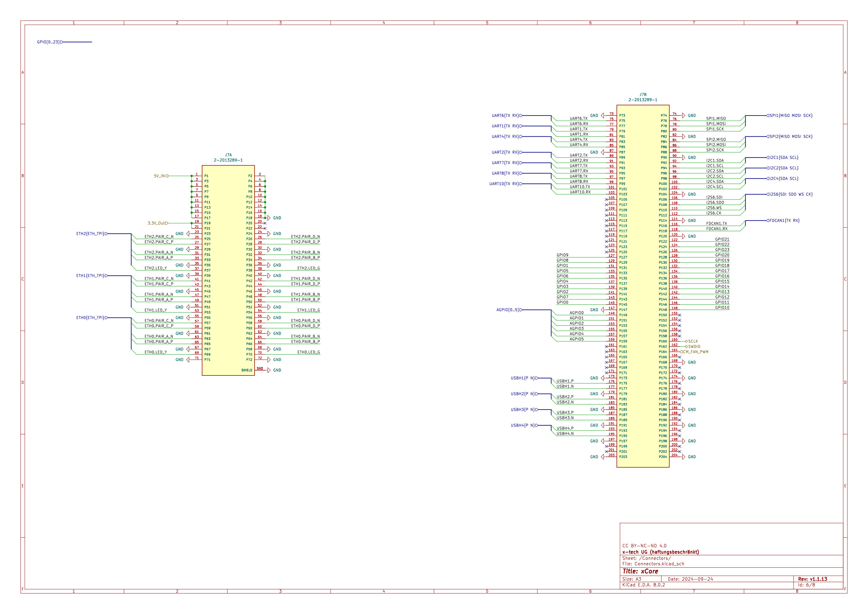The width and height of the screenshot is (868, 614).
Task: Click the ETH0.PAIR_B_N net label
Action: click(306, 336)
